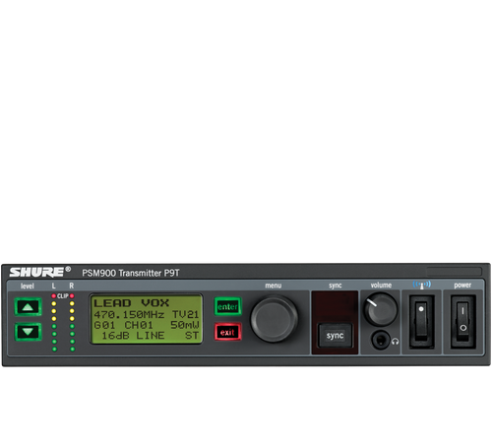This screenshot has width=492, height=448.
Task: Click the left channel red clip LED
Action: pyautogui.click(x=54, y=296)
